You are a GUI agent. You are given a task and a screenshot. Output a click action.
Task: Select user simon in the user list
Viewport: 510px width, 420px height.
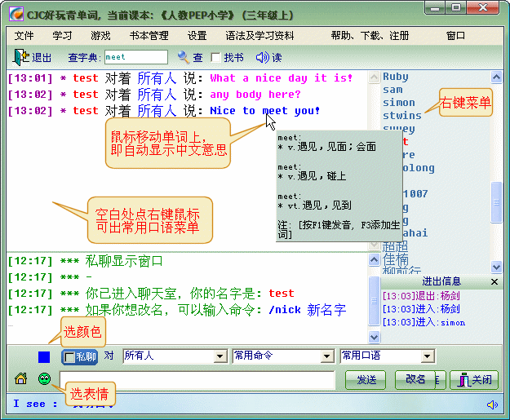click(399, 103)
